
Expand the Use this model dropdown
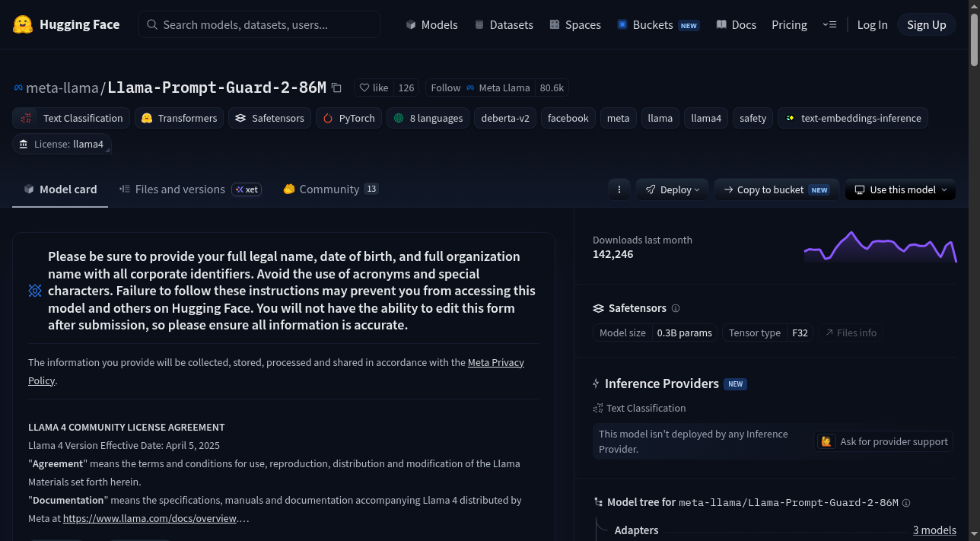(900, 189)
